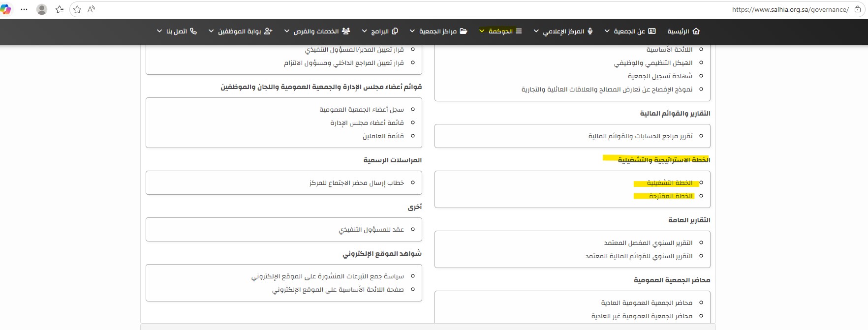Viewport: 868px width, 330px height.
Task: Select the المراسلات الرسمية heading
Action: pos(393,160)
